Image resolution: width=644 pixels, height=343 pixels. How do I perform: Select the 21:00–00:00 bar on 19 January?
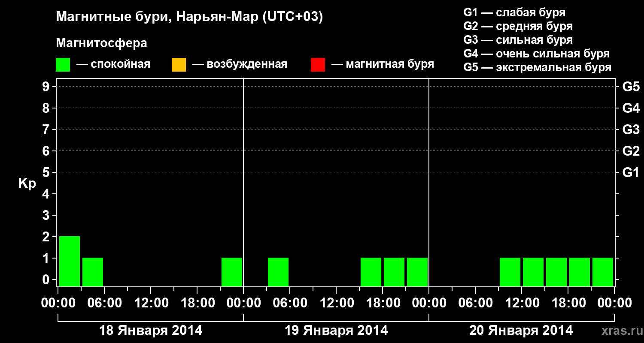417,272
